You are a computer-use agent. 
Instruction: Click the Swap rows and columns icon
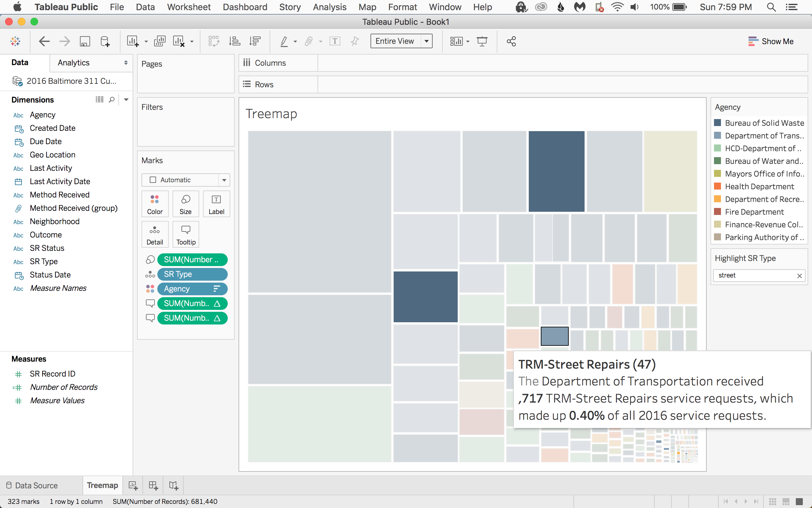(214, 41)
